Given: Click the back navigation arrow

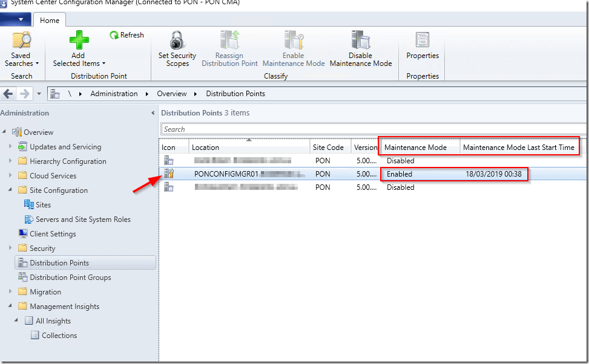Looking at the screenshot, I should click(x=8, y=94).
